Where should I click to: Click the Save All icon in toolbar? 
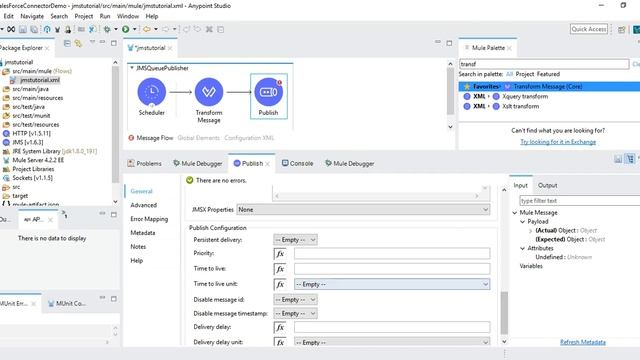[34, 29]
